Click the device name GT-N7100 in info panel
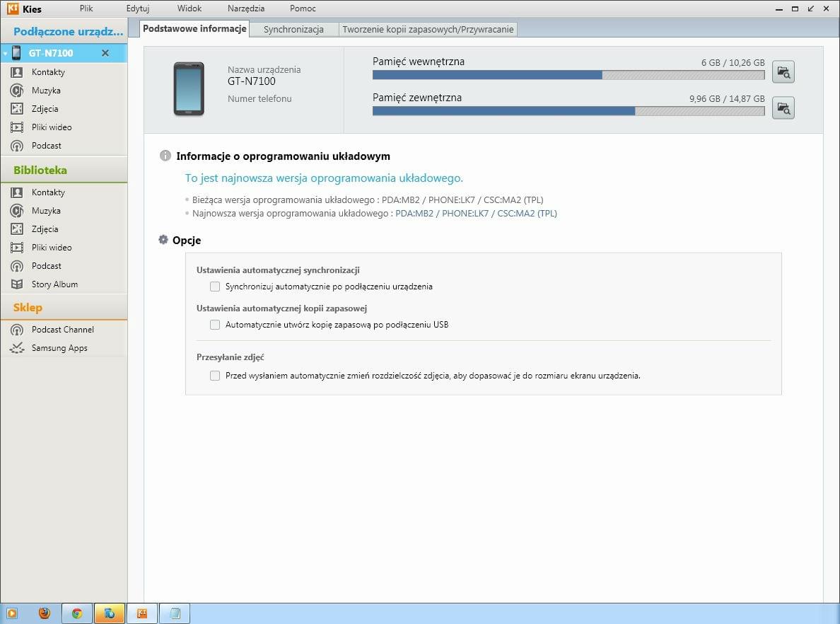The height and width of the screenshot is (624, 840). click(x=252, y=81)
